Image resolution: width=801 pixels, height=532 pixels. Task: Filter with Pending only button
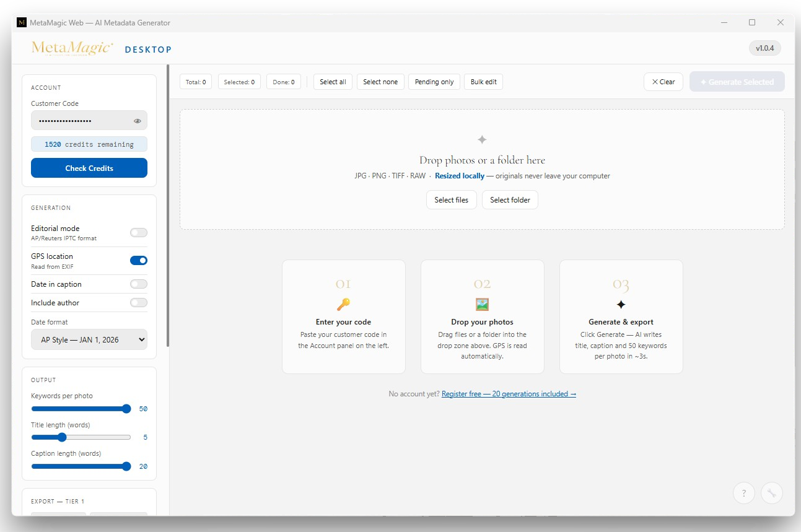[434, 82]
